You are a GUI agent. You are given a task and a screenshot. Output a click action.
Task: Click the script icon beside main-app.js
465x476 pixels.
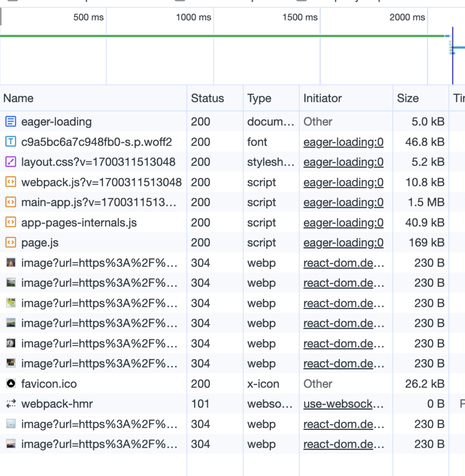point(11,202)
